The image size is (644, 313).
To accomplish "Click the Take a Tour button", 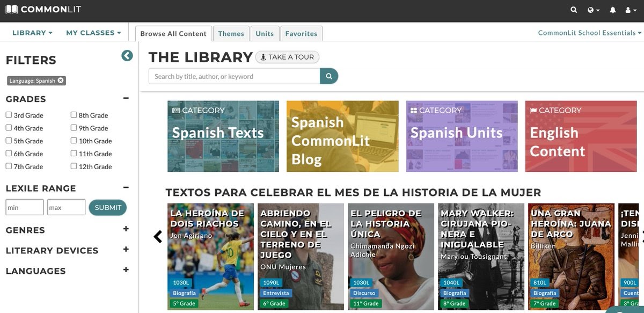I will [288, 57].
